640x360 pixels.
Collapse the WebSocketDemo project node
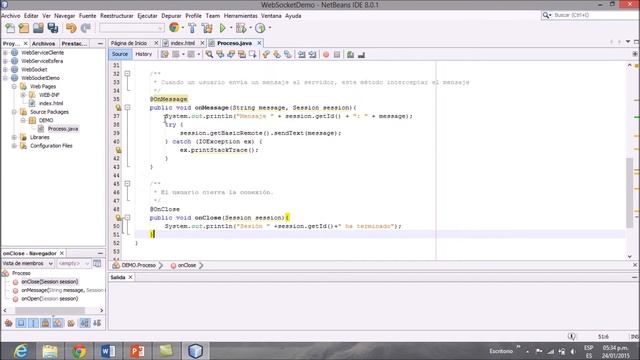[x=5, y=78]
